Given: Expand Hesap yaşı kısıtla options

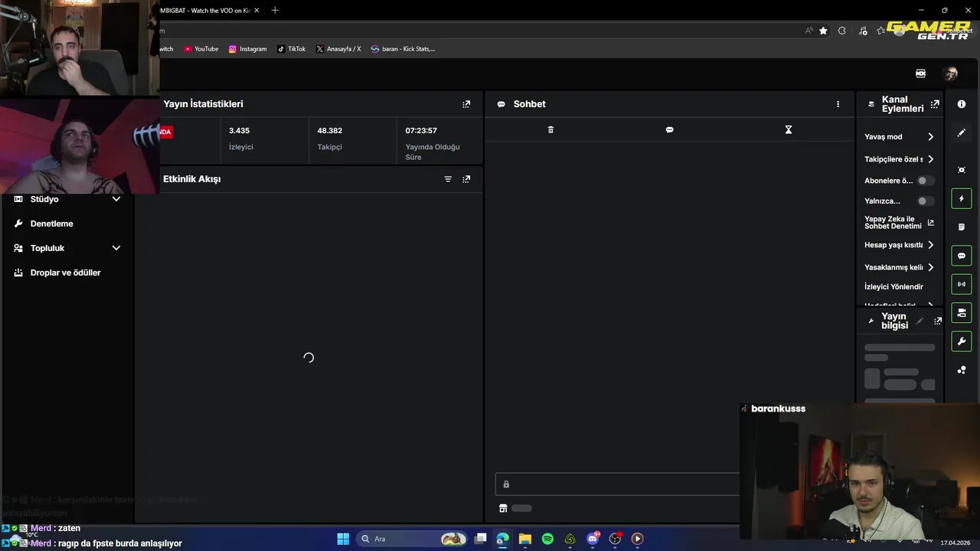Looking at the screenshot, I should [900, 245].
